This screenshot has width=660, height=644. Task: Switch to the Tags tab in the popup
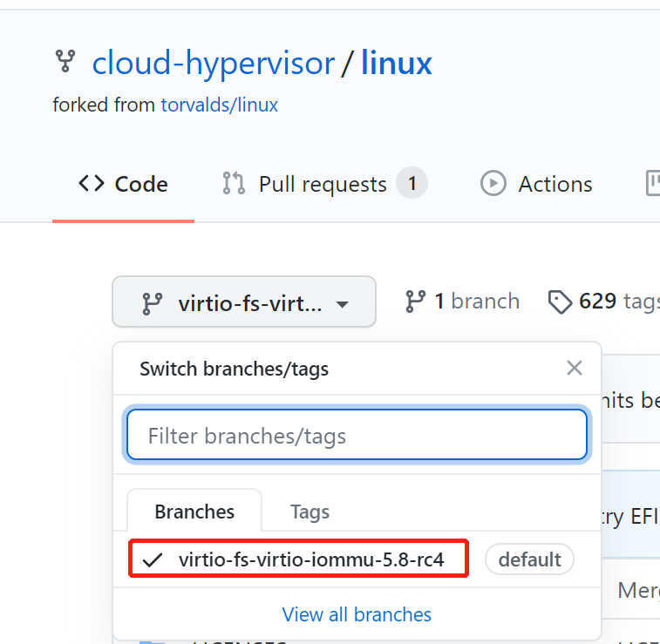(310, 512)
